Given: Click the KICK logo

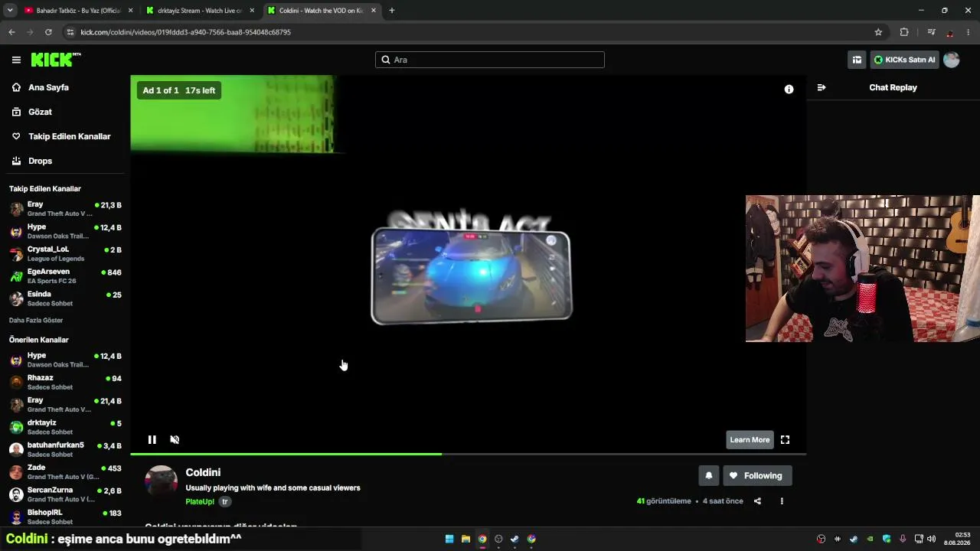Looking at the screenshot, I should (55, 60).
